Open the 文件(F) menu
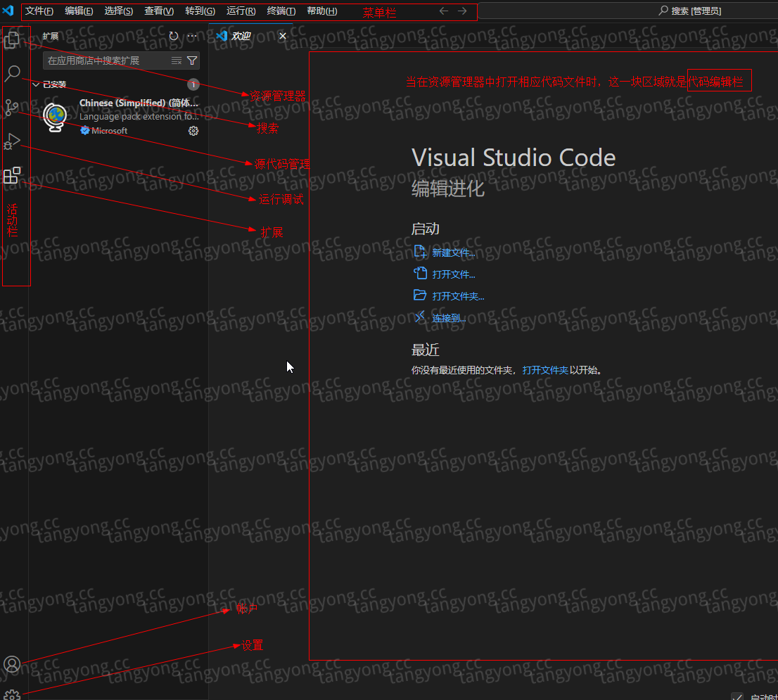 coord(39,11)
